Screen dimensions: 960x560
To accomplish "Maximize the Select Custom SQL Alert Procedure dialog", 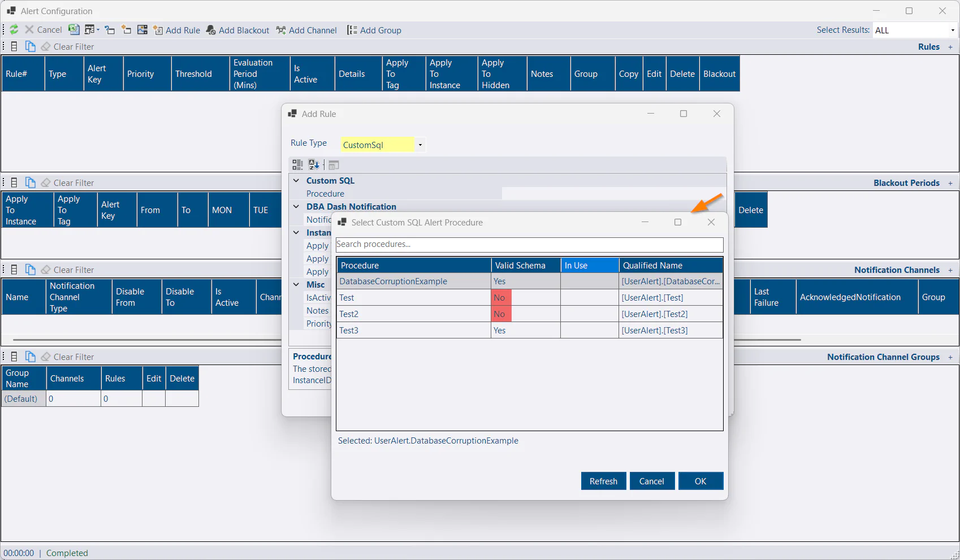I will pyautogui.click(x=678, y=222).
